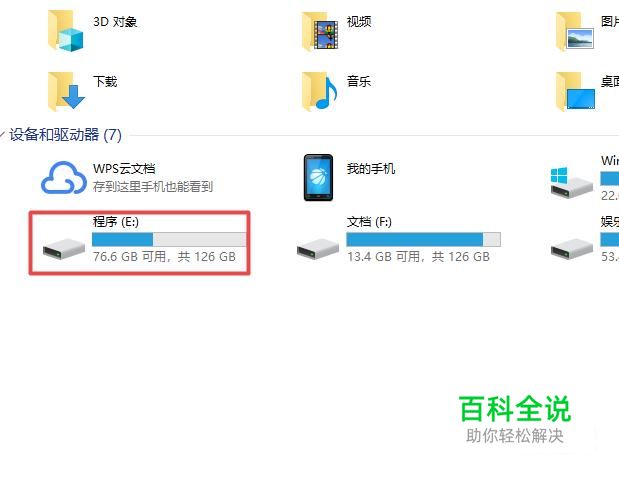
Task: Click the 我的手机 label text
Action: [371, 169]
